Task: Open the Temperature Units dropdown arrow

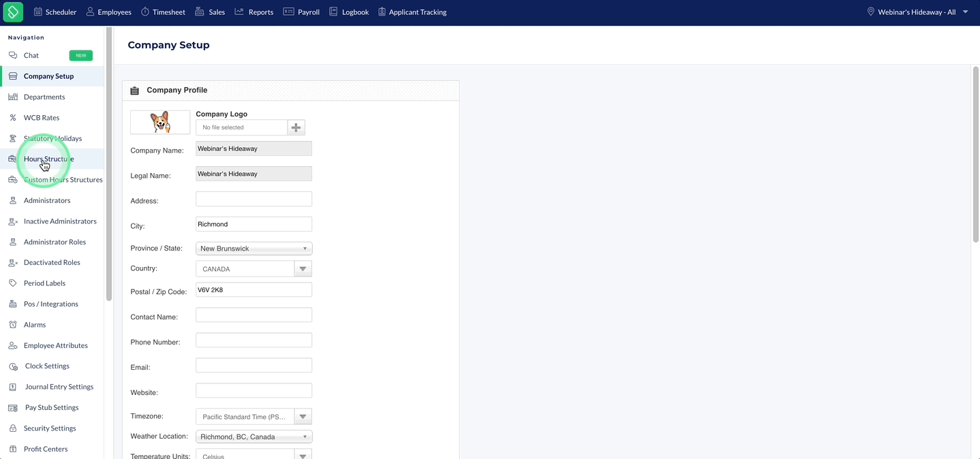Action: pos(303,454)
